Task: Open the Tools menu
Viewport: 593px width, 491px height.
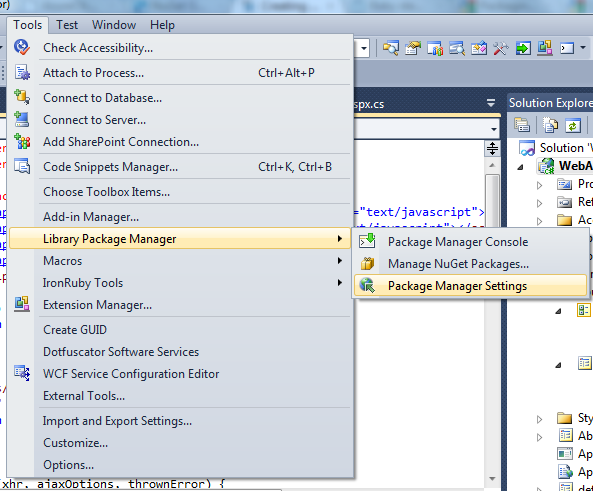Action: [x=27, y=25]
